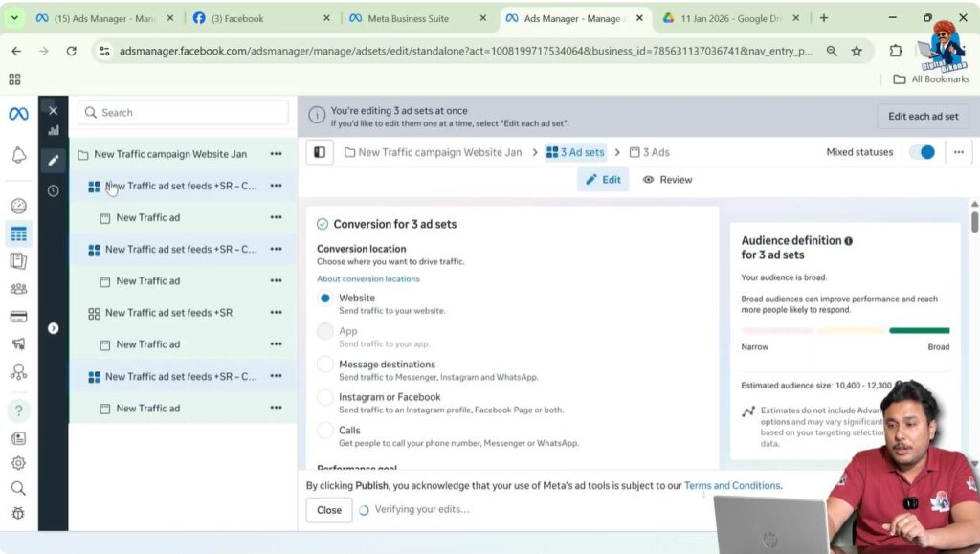Viewport: 980px width, 554px height.
Task: Open the Terms and Conditions link
Action: tap(732, 485)
